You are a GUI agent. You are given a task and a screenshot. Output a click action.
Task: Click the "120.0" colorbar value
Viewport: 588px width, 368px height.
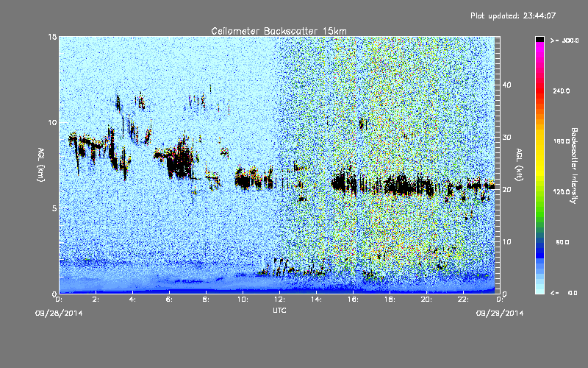[x=562, y=192]
